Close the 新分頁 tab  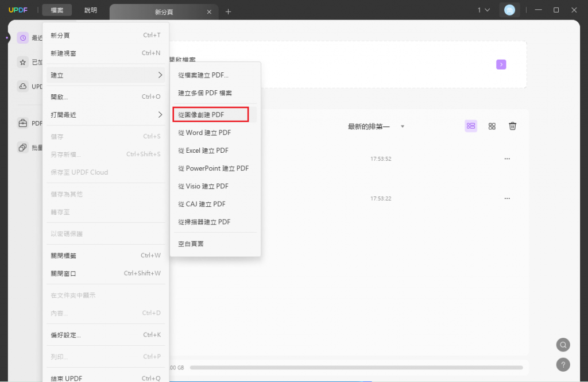click(x=209, y=12)
